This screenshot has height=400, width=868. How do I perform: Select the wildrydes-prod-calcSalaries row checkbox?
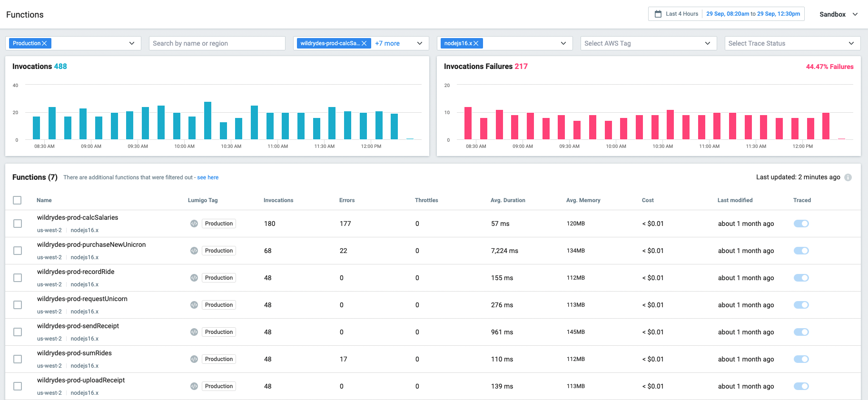[18, 224]
